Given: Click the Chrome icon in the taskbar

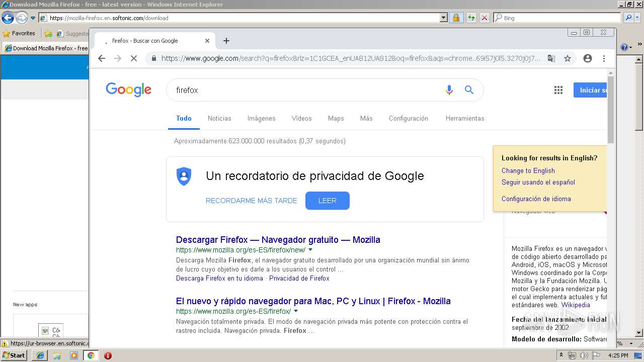Looking at the screenshot, I should 91,355.
